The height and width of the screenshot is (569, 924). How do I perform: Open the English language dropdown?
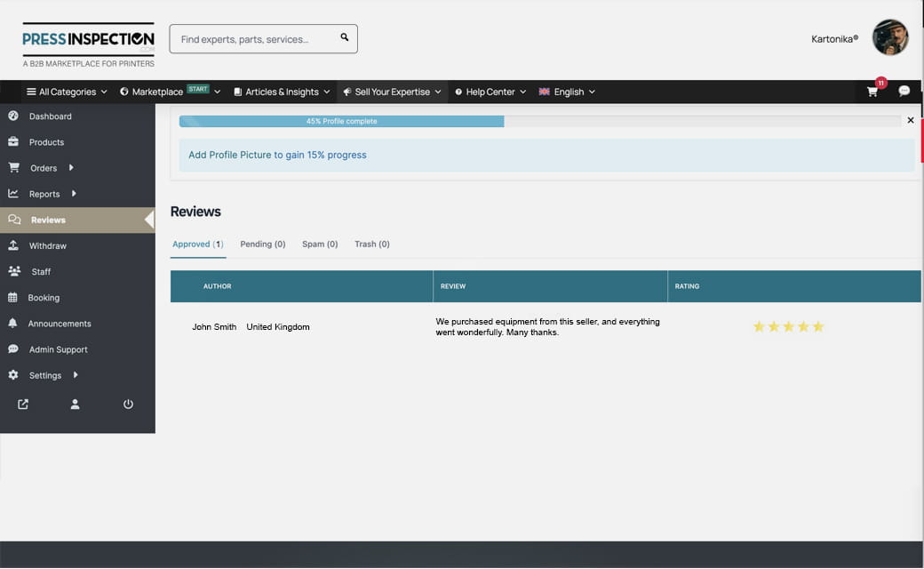coord(567,92)
